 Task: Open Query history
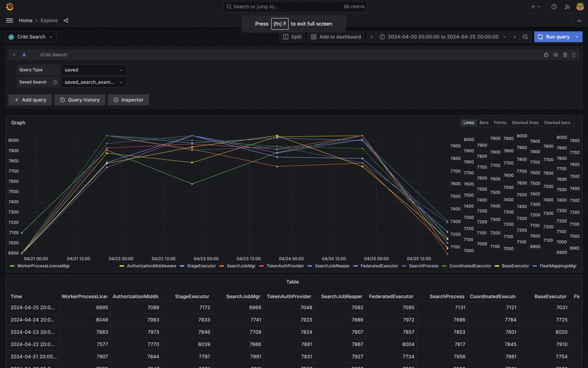click(x=80, y=99)
